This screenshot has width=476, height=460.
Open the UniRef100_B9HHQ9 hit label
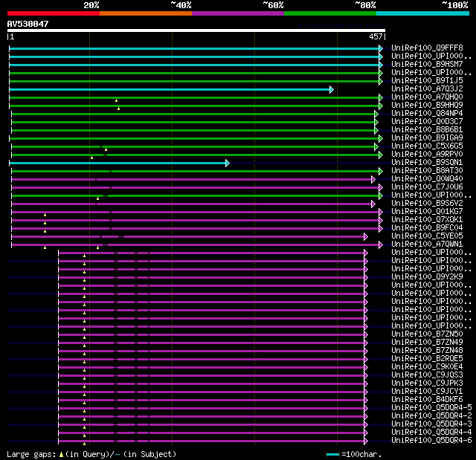click(427, 106)
